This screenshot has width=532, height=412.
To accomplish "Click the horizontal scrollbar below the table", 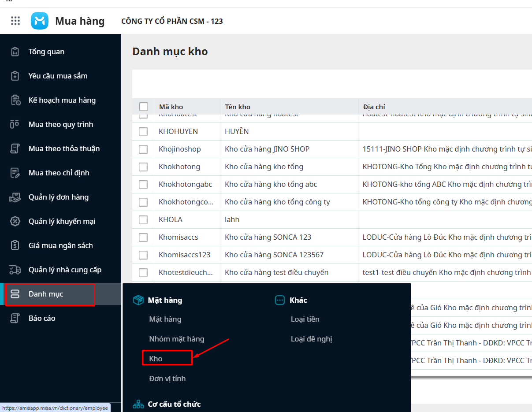I will [x=471, y=377].
